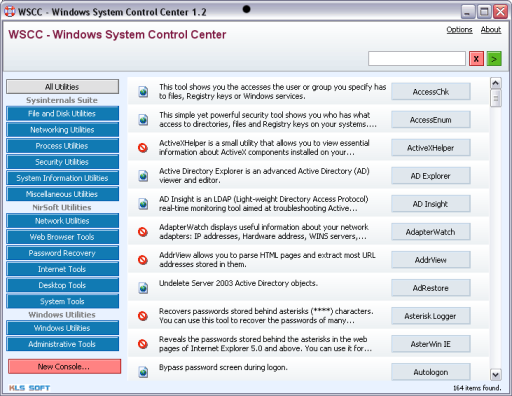Run search with green arrow button

click(x=494, y=59)
